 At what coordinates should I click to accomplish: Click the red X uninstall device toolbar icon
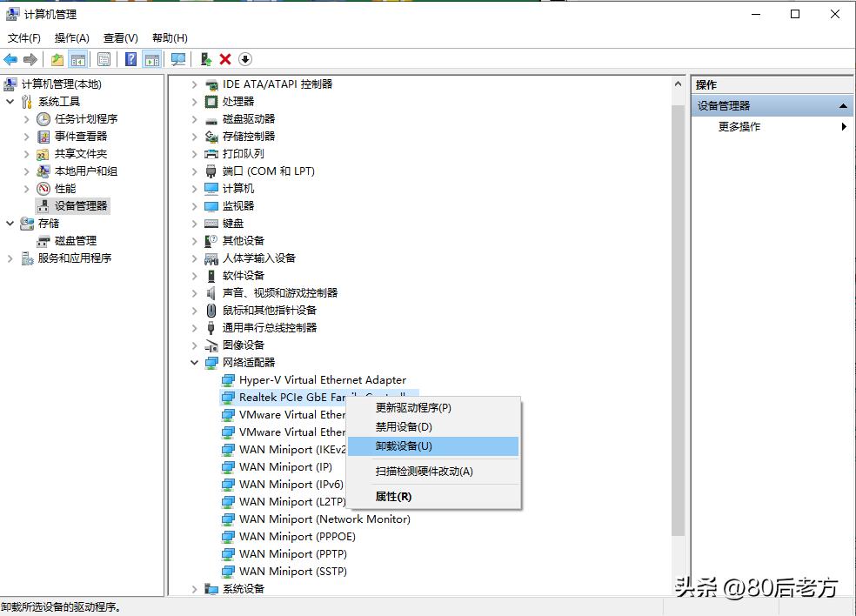click(224, 58)
